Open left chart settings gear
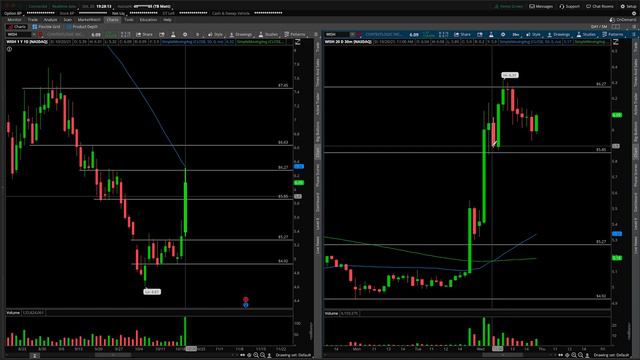The width and height of the screenshot is (640, 360). click(185, 35)
